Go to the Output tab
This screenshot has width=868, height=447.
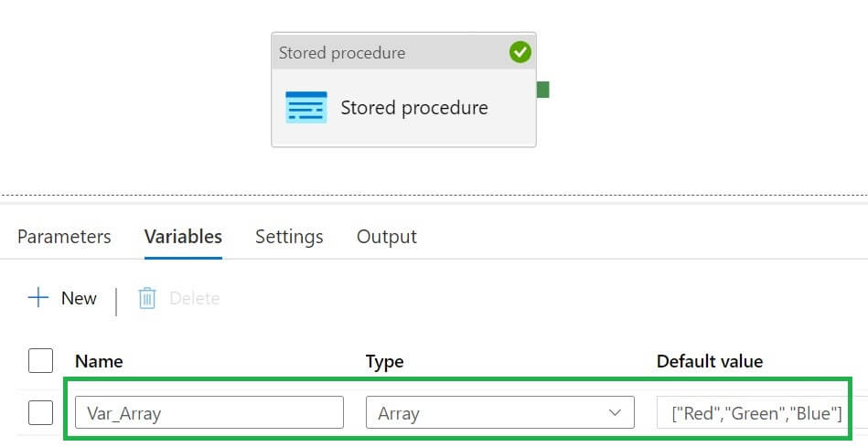[x=387, y=237]
